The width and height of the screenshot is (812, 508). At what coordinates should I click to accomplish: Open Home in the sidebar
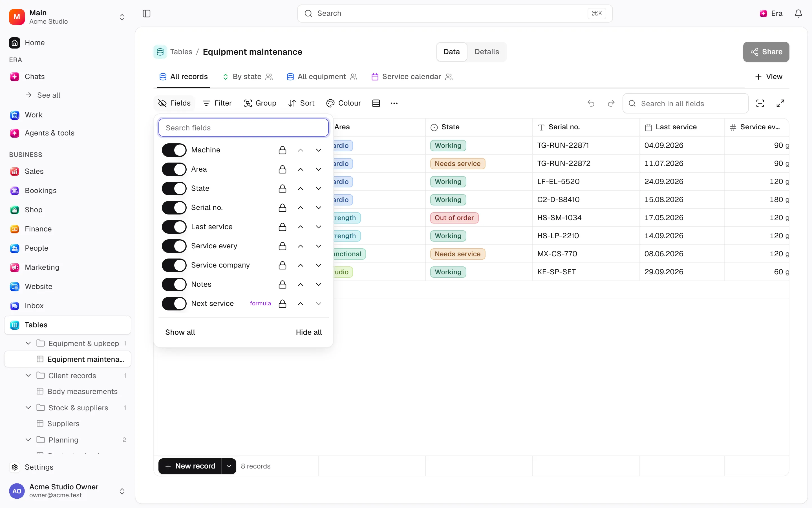[67, 43]
